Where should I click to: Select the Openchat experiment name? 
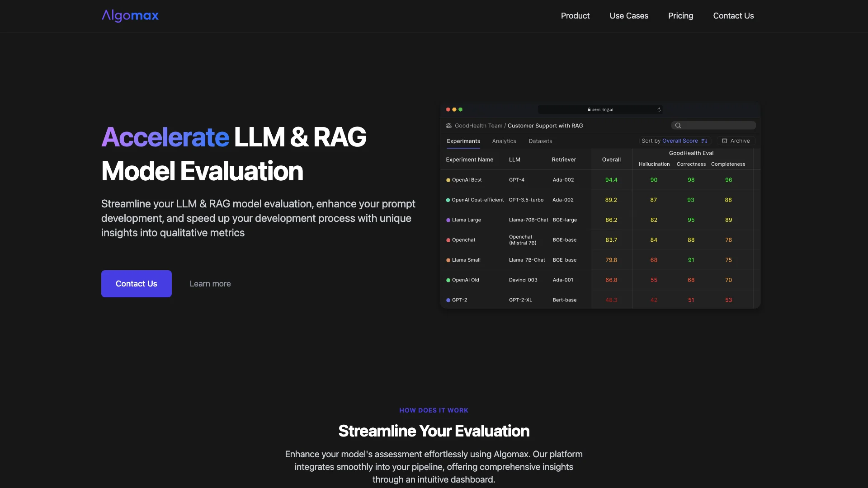[464, 240]
